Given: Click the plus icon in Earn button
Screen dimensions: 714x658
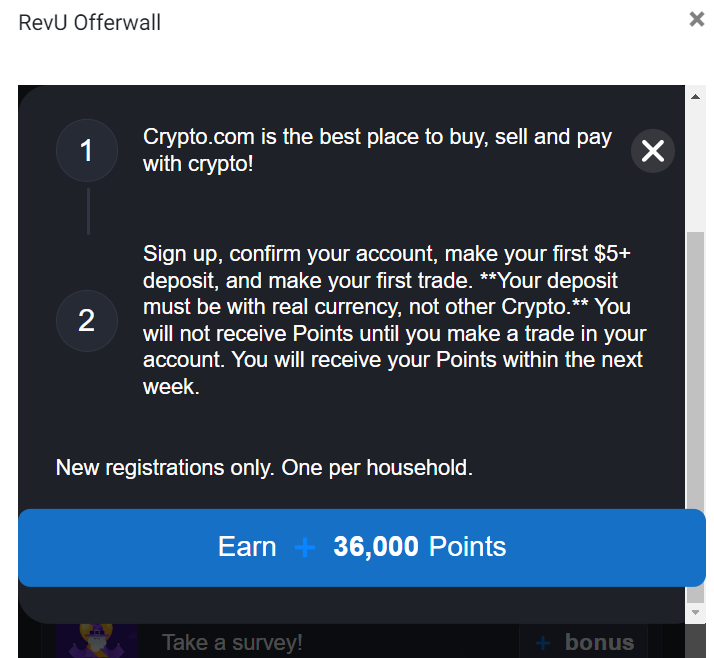Looking at the screenshot, I should click(x=305, y=548).
